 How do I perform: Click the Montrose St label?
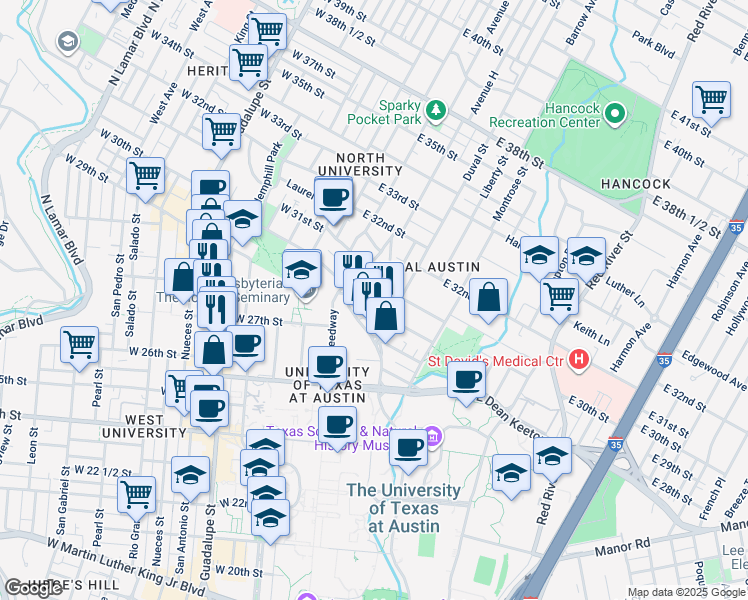point(511,194)
